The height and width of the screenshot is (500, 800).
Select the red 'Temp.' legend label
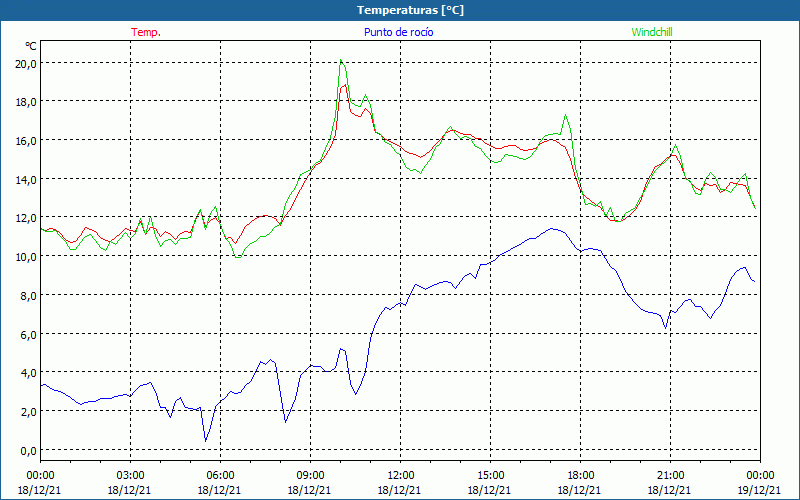tap(146, 32)
